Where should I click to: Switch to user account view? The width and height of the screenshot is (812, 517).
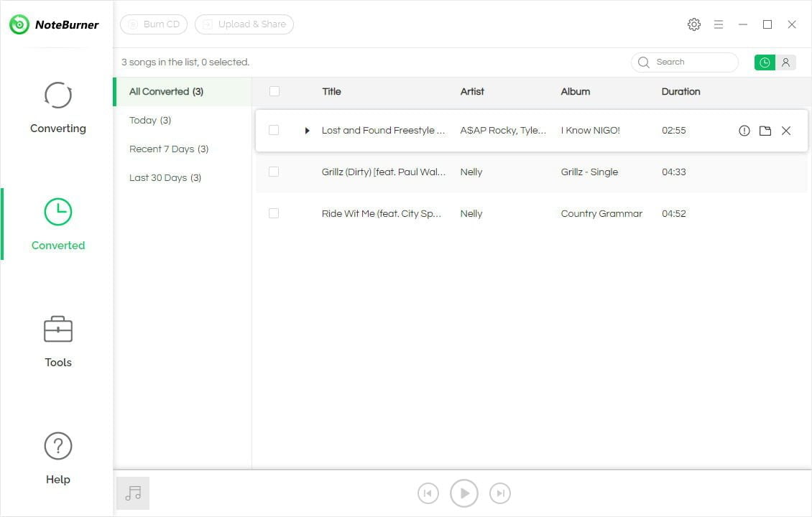click(785, 62)
